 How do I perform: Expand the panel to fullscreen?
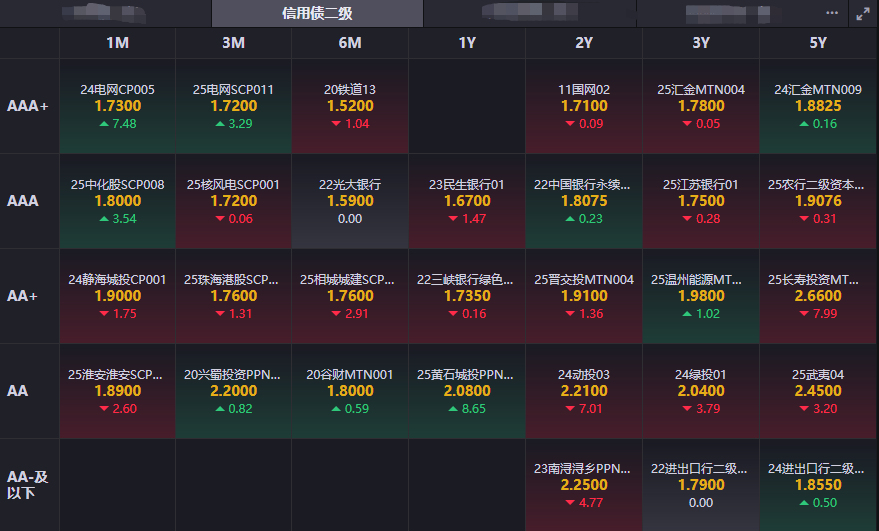click(x=863, y=14)
